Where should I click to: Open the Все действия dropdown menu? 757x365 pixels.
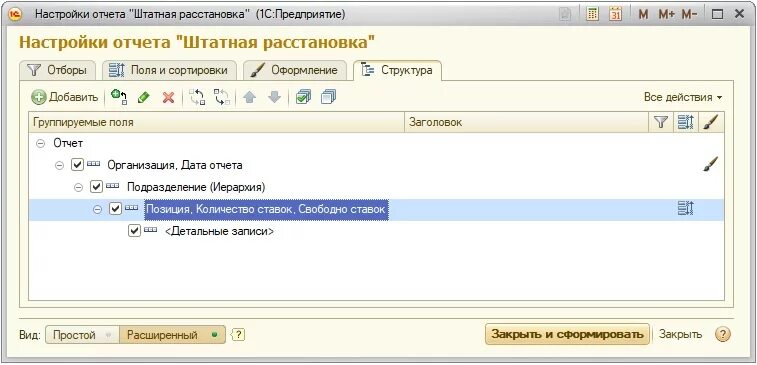683,97
